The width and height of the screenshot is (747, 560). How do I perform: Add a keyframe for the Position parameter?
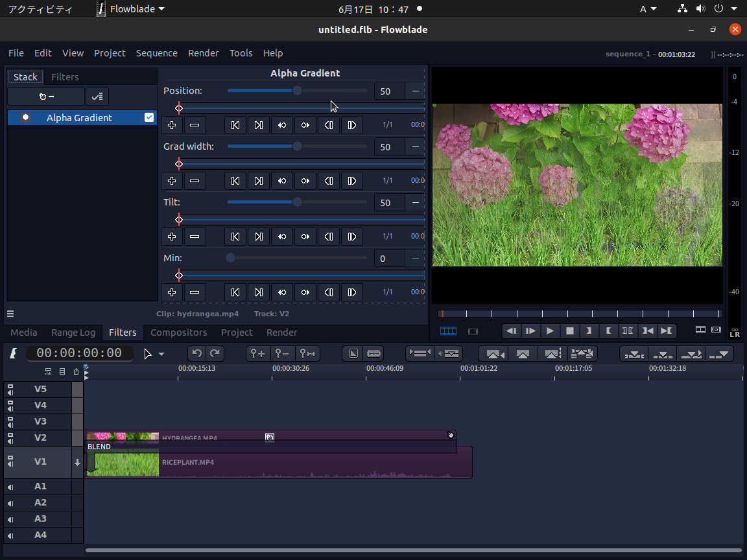[171, 124]
